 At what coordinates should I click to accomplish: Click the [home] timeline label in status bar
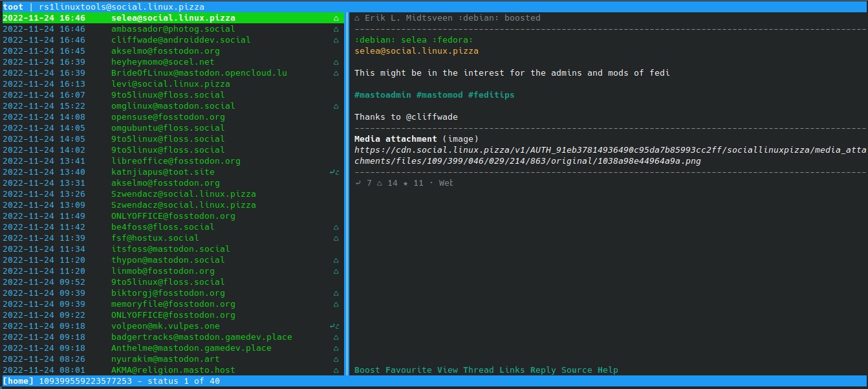(x=18, y=382)
